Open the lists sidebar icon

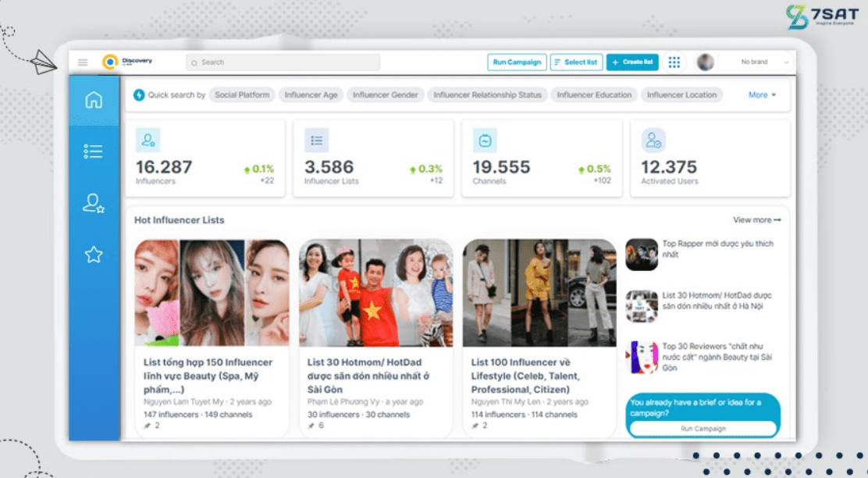[x=93, y=152]
